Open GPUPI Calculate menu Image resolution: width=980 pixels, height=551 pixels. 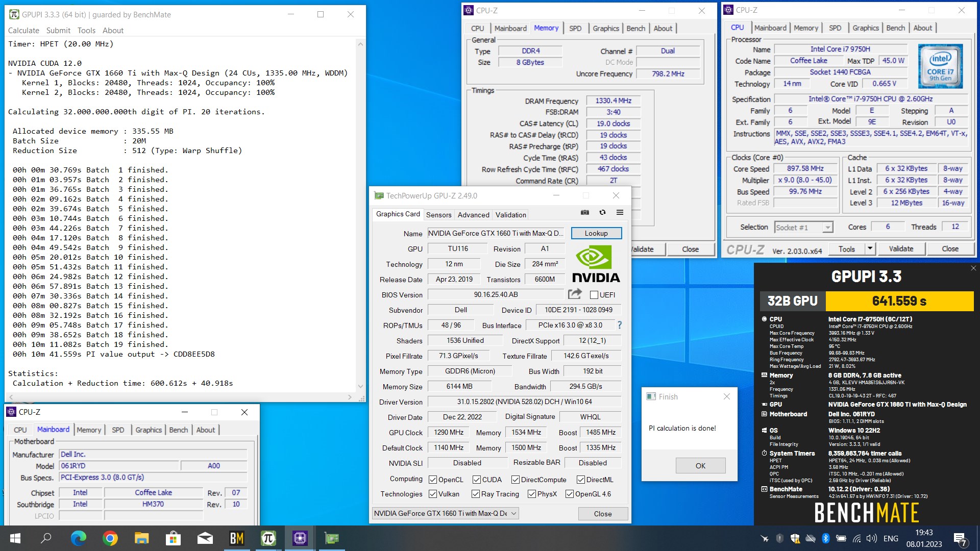click(23, 31)
